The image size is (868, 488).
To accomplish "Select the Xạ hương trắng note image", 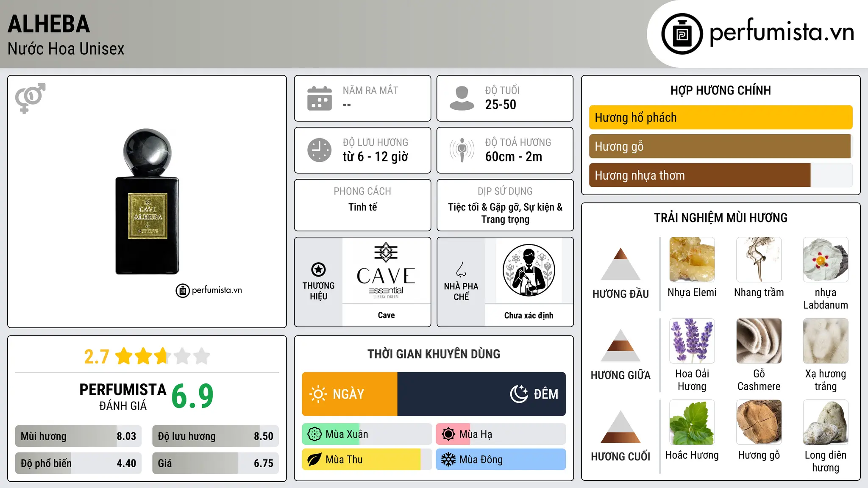I will (x=826, y=341).
